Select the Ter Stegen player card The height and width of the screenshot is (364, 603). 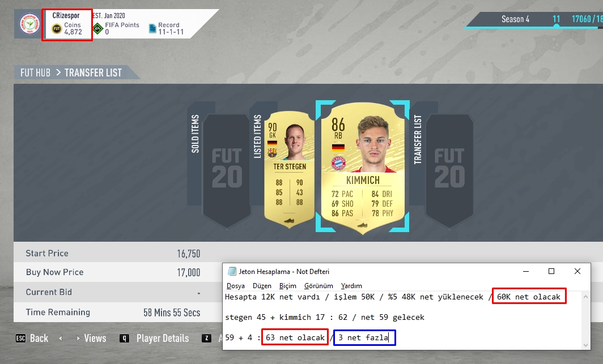pyautogui.click(x=289, y=169)
